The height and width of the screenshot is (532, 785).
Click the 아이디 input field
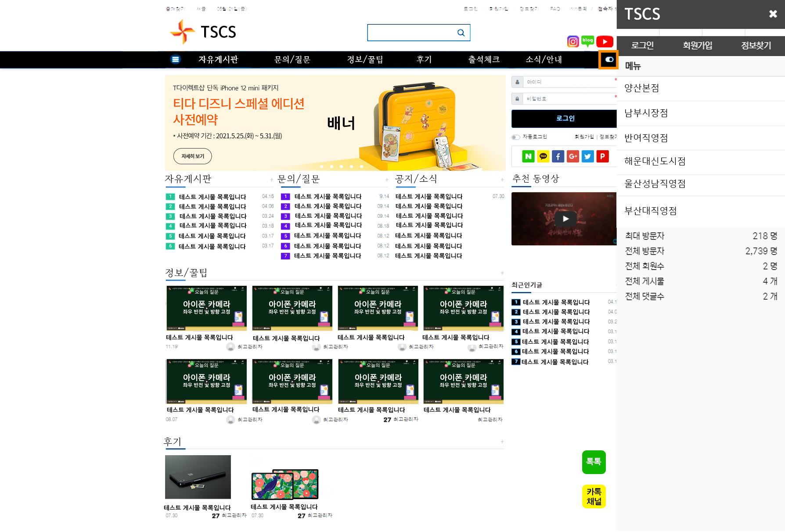click(567, 82)
